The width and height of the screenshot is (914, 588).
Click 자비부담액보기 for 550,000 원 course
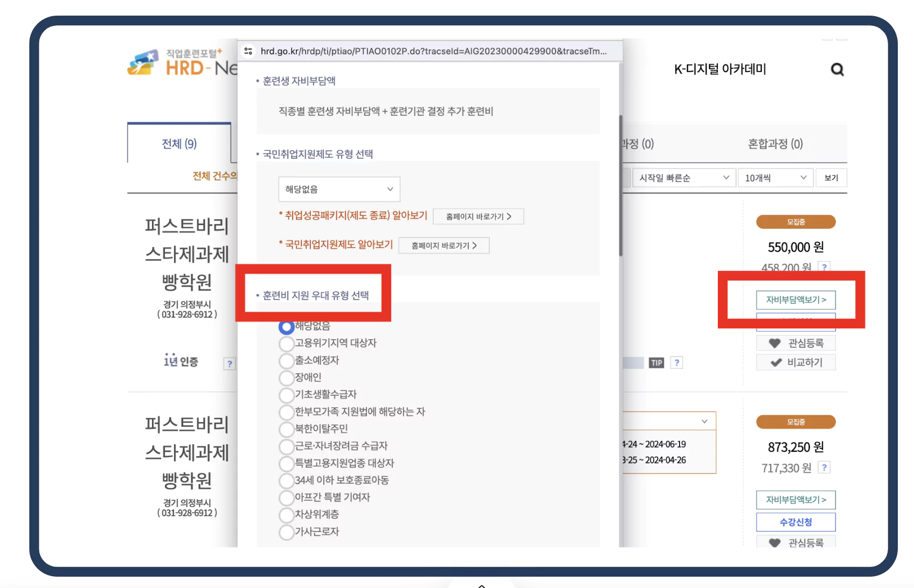[796, 299]
